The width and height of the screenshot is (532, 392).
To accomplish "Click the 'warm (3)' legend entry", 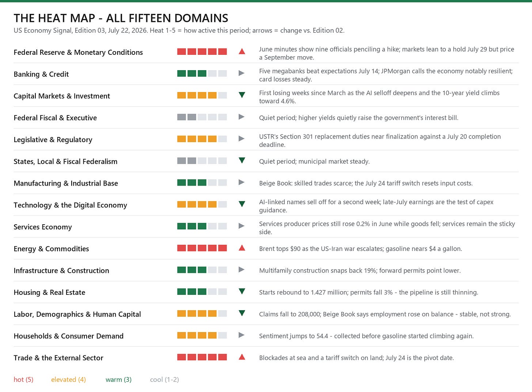I will 118,380.
